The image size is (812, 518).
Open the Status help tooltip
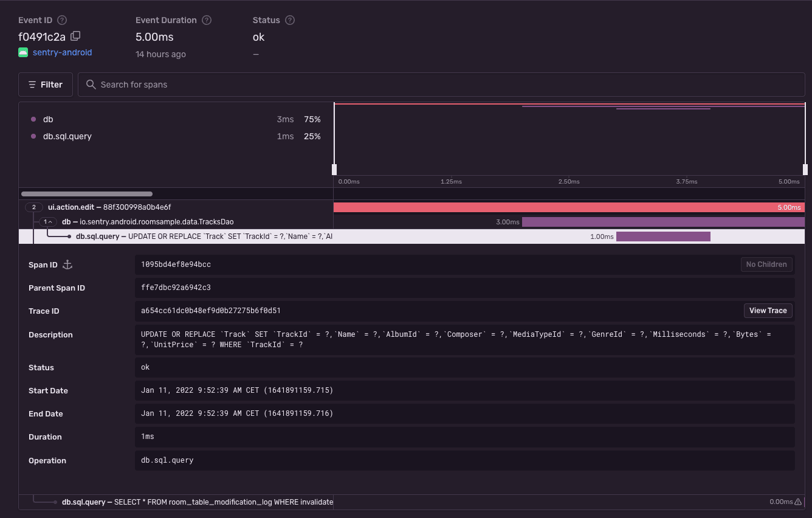tap(290, 19)
